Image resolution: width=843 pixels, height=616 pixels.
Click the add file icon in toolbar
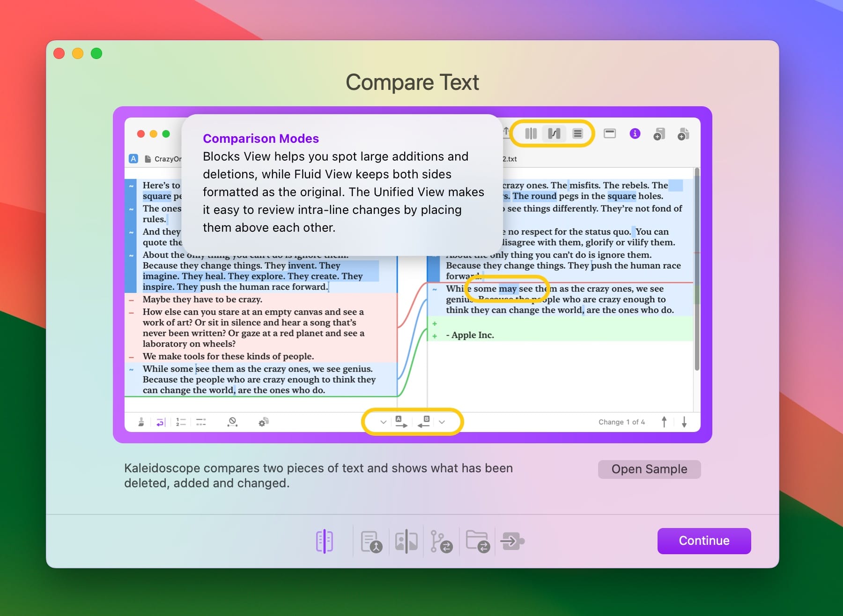pos(683,134)
